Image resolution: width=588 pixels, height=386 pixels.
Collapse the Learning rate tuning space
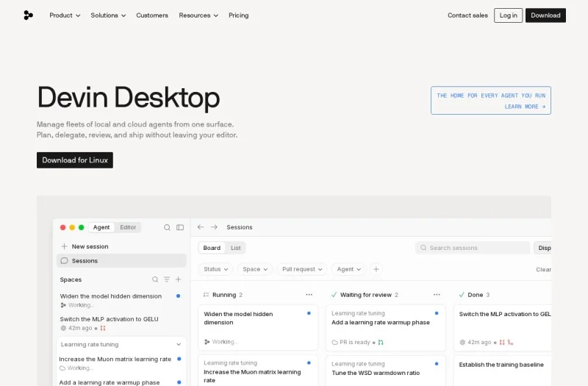tap(179, 344)
